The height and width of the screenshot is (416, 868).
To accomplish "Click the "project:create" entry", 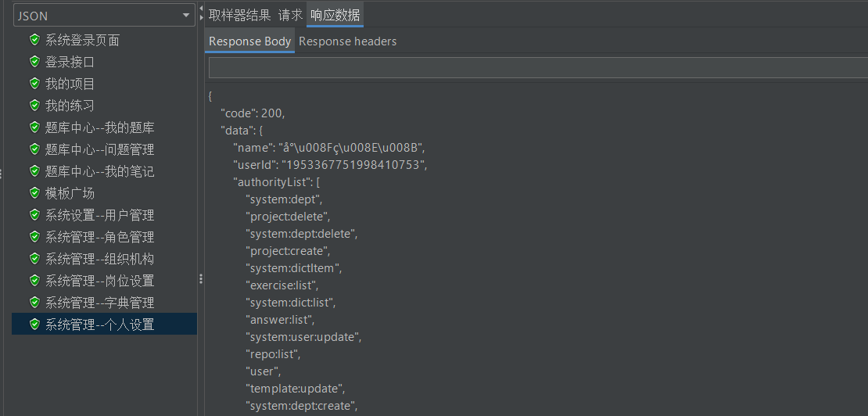I will point(288,250).
